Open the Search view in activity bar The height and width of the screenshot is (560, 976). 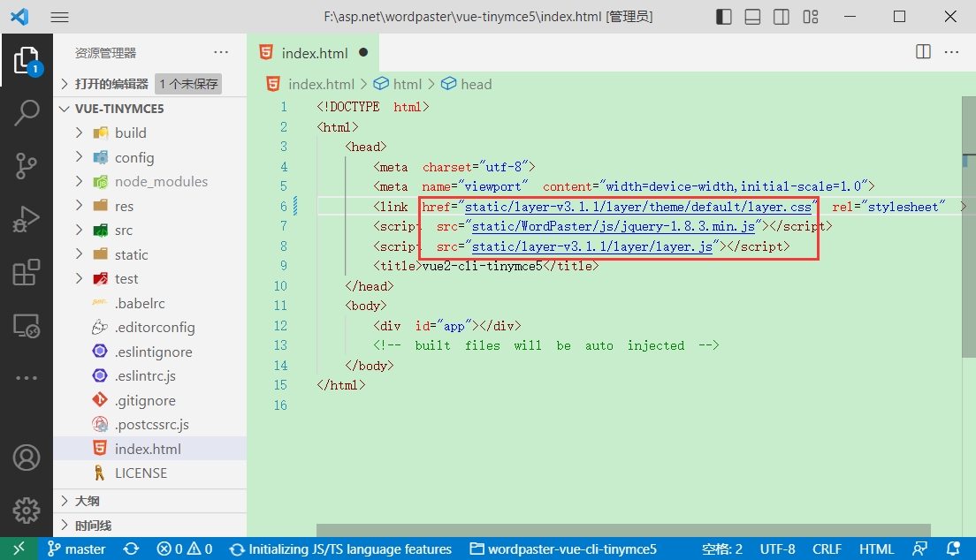[x=27, y=112]
